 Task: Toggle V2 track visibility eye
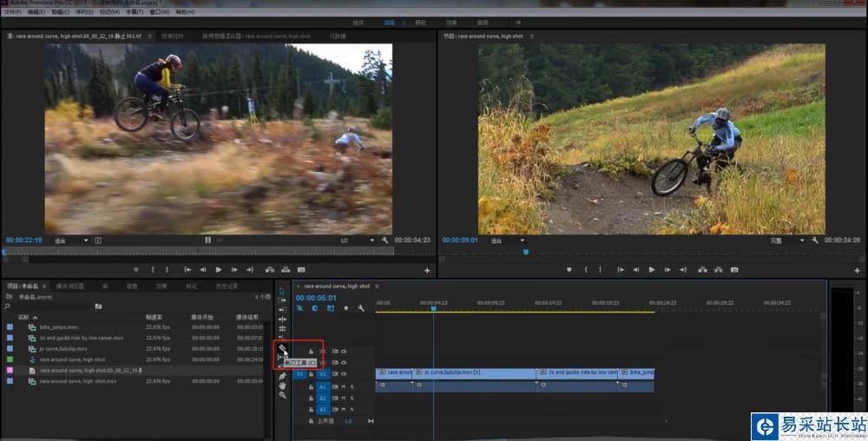[x=343, y=362]
